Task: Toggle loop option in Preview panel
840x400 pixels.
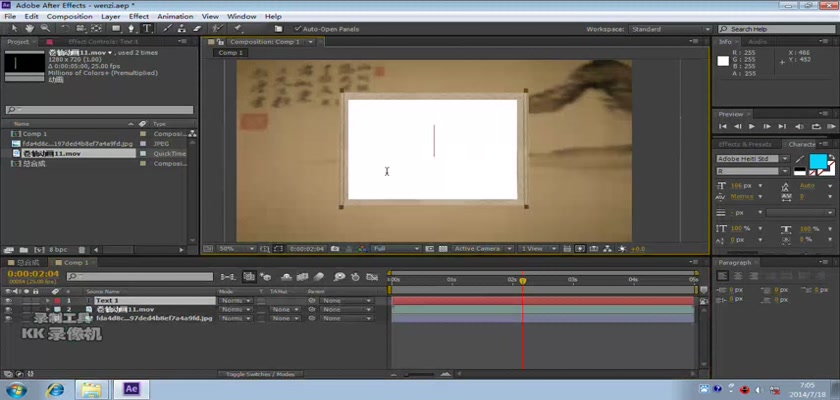Action: click(x=816, y=126)
